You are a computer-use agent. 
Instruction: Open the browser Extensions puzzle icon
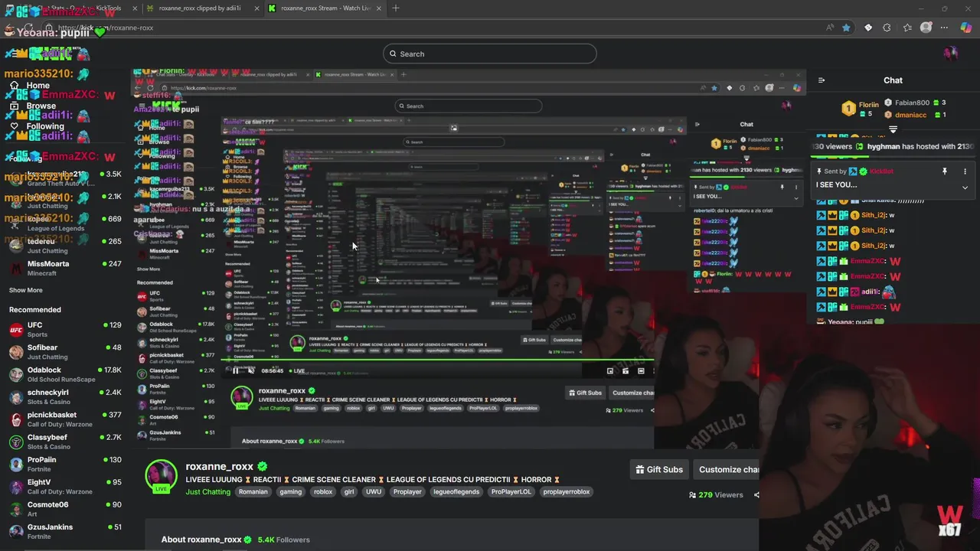pyautogui.click(x=887, y=28)
